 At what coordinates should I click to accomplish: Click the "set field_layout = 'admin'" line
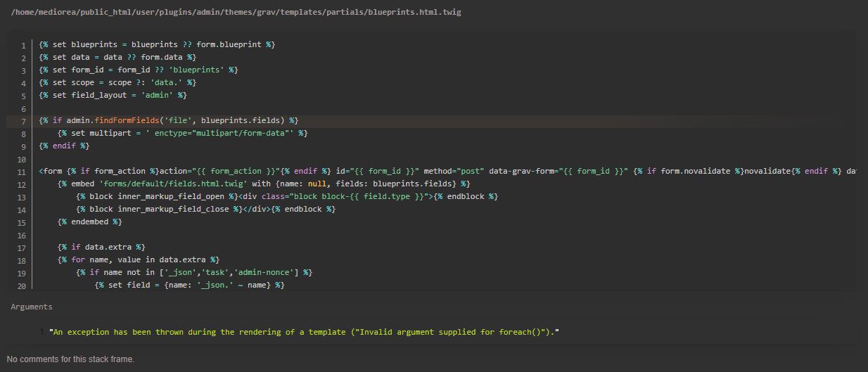coord(113,96)
